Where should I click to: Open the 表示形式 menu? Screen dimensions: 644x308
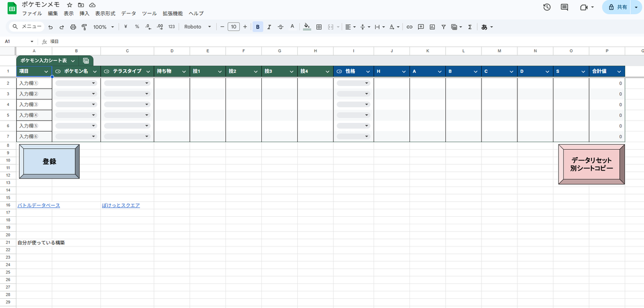point(105,13)
